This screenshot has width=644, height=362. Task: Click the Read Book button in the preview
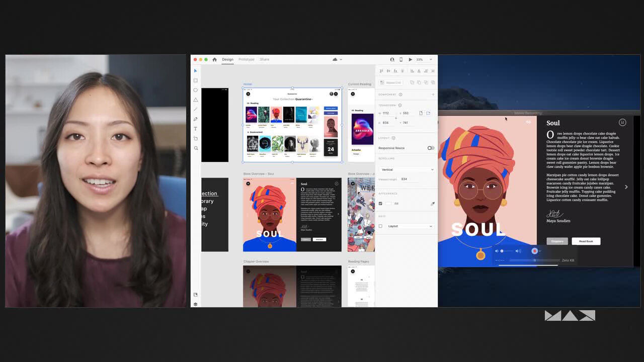pyautogui.click(x=586, y=241)
